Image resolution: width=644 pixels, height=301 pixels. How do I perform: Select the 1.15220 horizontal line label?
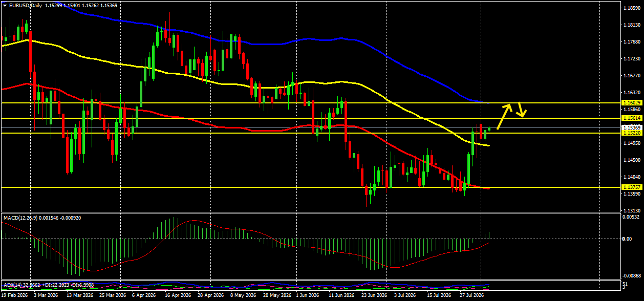coord(632,133)
